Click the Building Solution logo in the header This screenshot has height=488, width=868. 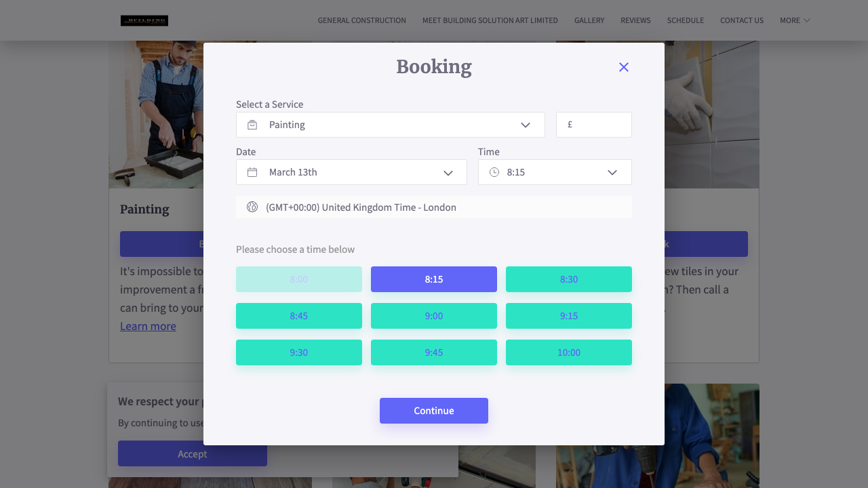pos(144,20)
